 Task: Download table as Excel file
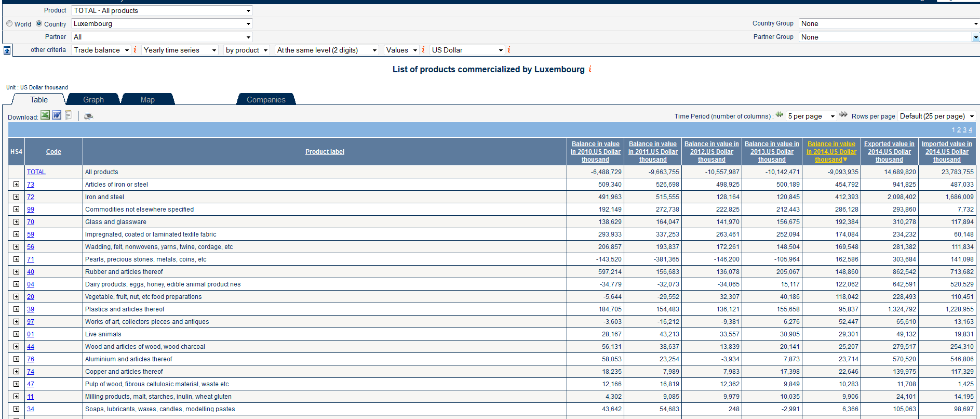45,115
